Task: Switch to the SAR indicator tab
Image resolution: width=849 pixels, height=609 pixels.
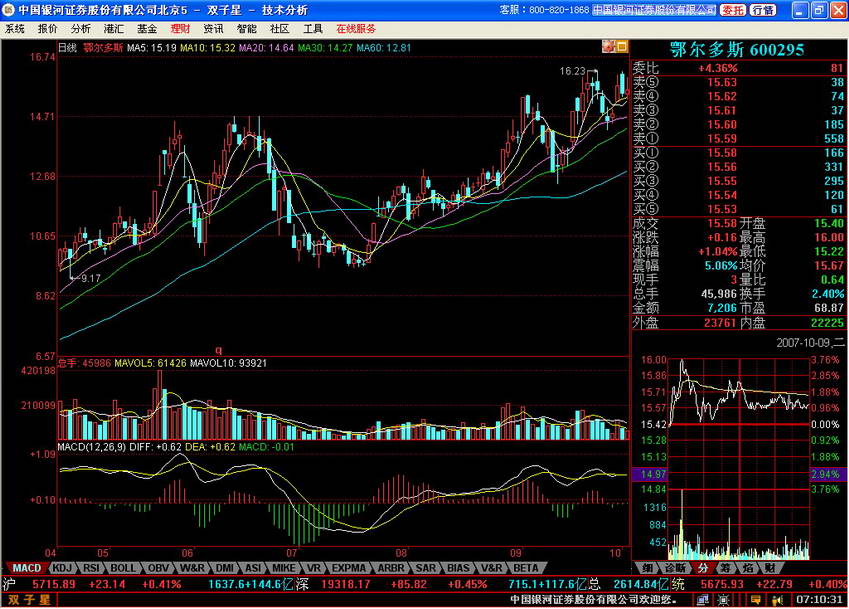Action: (x=426, y=568)
